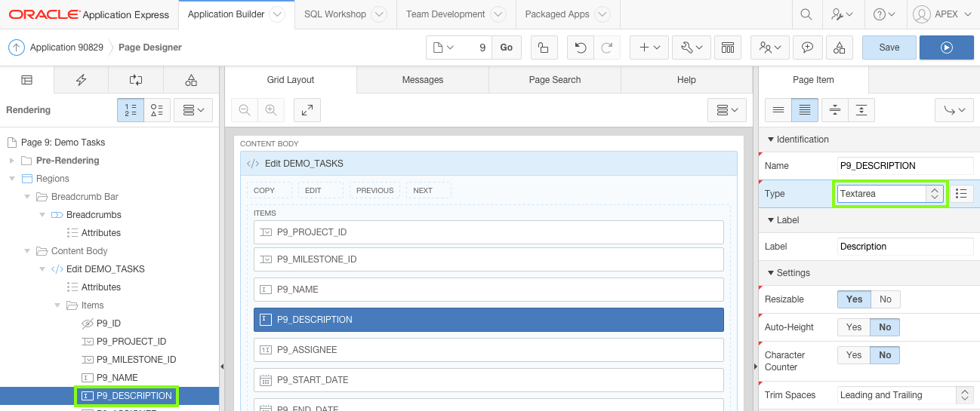Group rendering by component type icon
980x411 pixels.
click(157, 110)
